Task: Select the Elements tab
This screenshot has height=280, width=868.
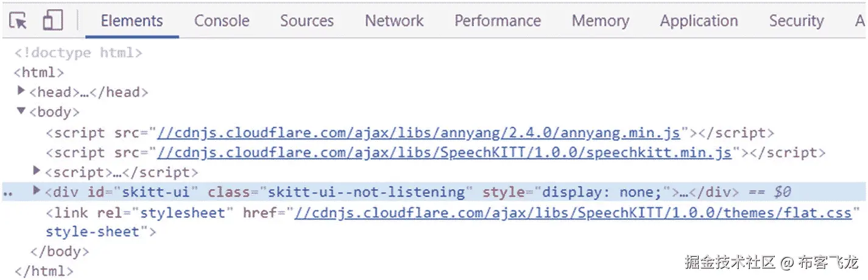Action: point(132,21)
